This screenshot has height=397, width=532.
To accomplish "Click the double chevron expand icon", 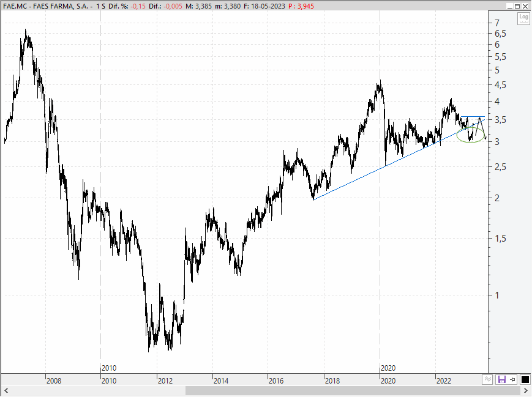I will pos(487,379).
